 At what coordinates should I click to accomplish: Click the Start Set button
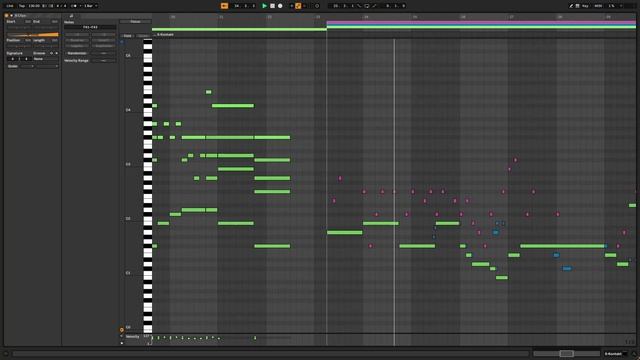point(28,22)
